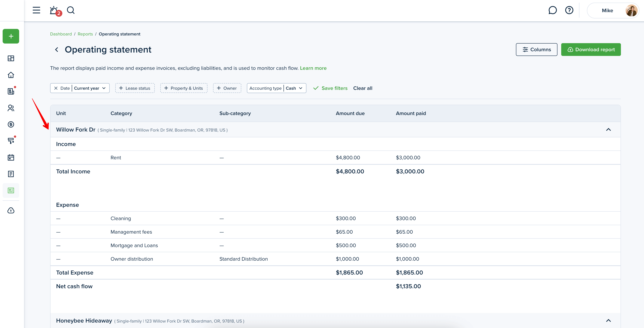Add the Property & Units filter

click(x=184, y=88)
